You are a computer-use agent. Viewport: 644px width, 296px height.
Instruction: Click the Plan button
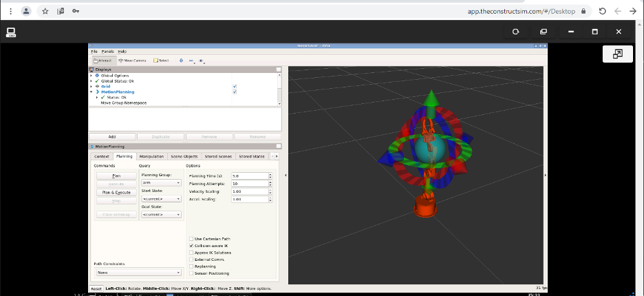[116, 176]
